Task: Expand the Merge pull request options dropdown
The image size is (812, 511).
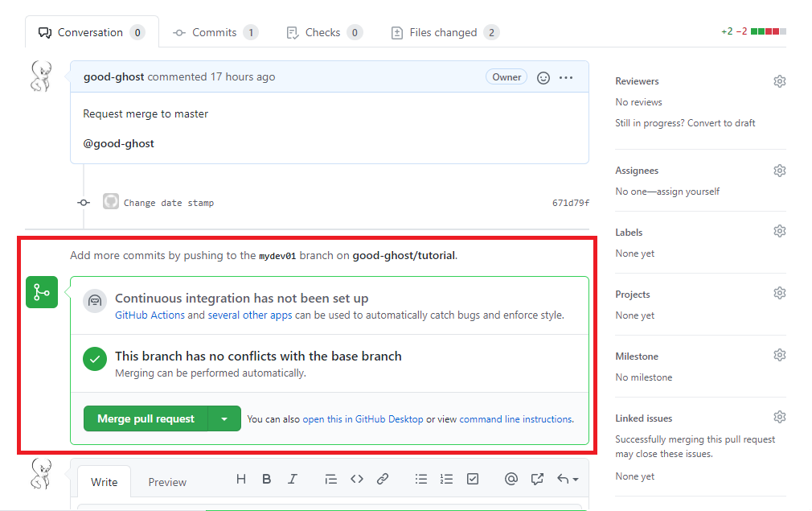Action: coord(224,418)
